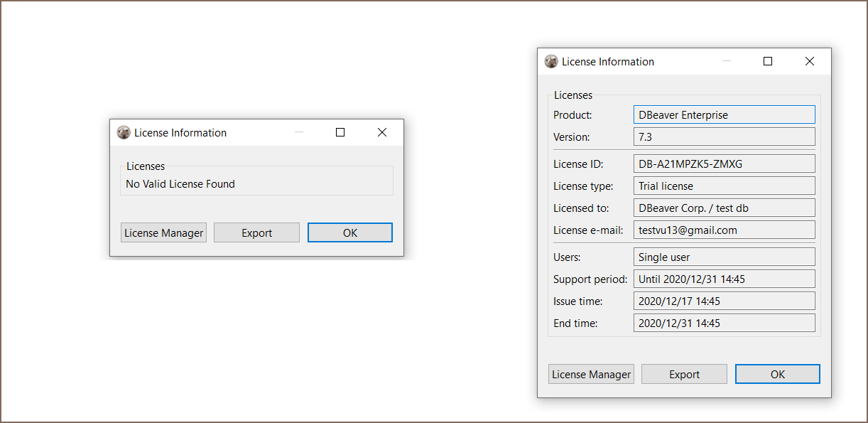The height and width of the screenshot is (423, 868).
Task: Click the 'Support period:' label
Action: (x=590, y=279)
